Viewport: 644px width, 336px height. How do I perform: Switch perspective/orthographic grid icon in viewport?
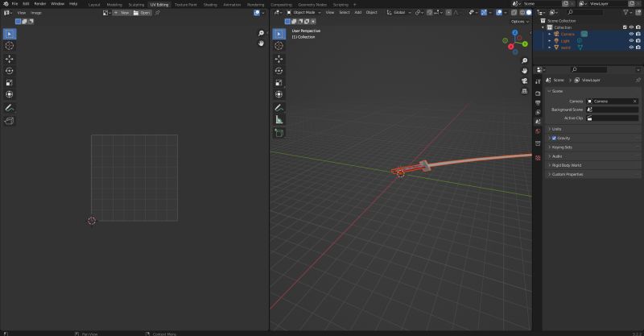[x=525, y=91]
